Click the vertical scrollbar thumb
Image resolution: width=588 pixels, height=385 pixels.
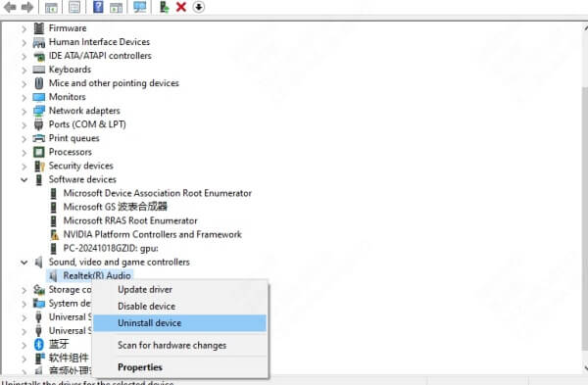click(585, 218)
